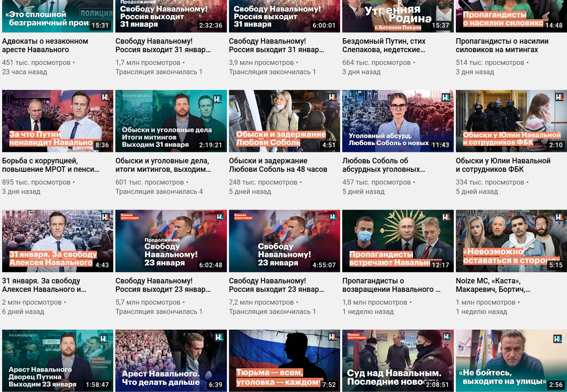Open the 6:02:48 'Продолжение 23 января' stream thumbnail
The width and height of the screenshot is (567, 392).
click(171, 241)
